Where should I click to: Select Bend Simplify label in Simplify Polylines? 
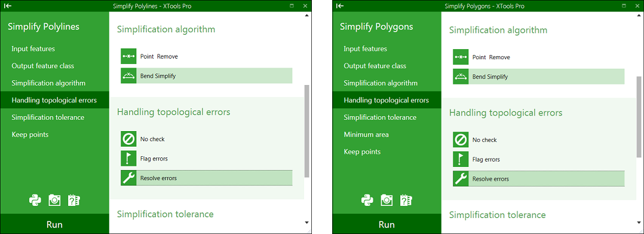pos(158,76)
